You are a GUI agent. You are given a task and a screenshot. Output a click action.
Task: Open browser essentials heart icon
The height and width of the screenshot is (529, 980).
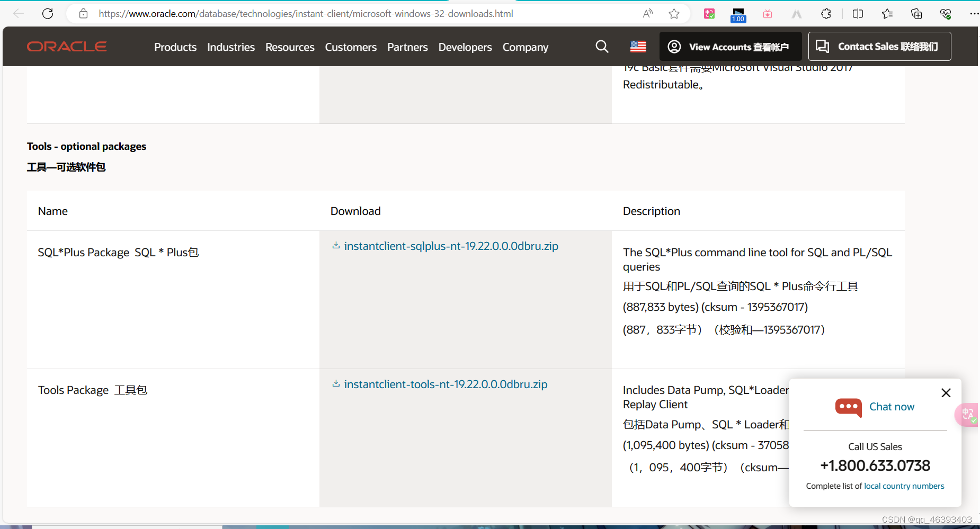[946, 14]
